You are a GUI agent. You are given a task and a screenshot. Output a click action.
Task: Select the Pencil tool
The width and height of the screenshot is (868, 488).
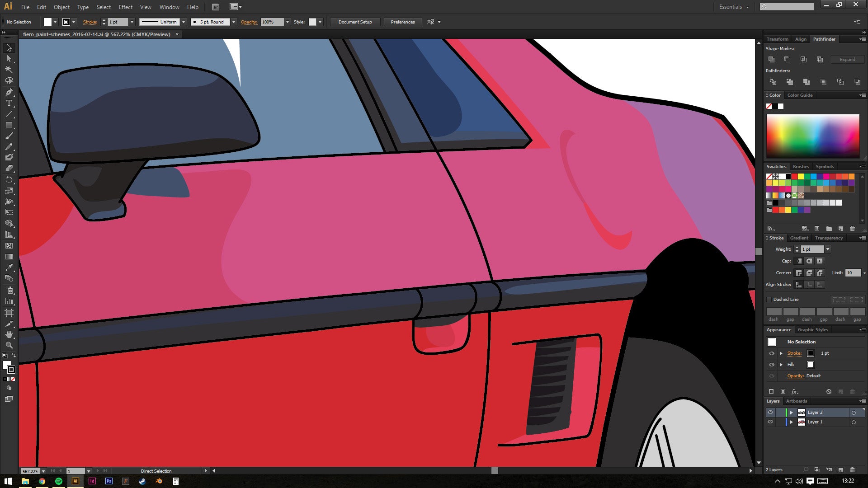(9, 147)
